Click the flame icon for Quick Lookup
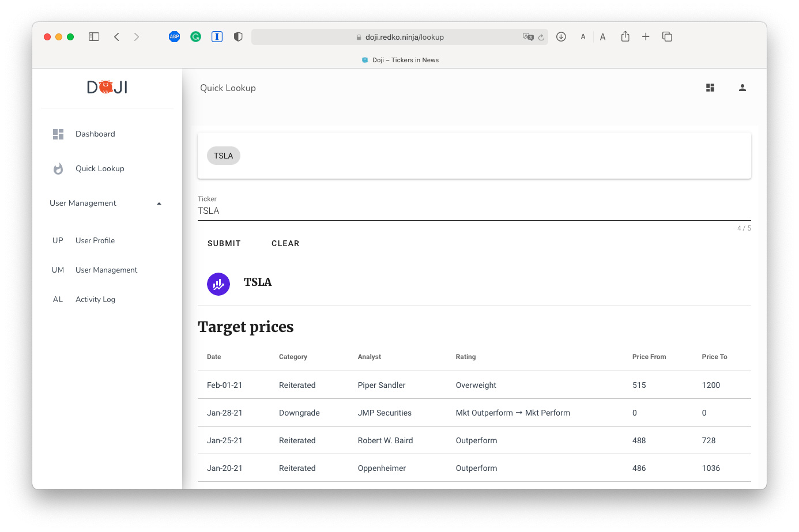Image resolution: width=799 pixels, height=532 pixels. [58, 169]
